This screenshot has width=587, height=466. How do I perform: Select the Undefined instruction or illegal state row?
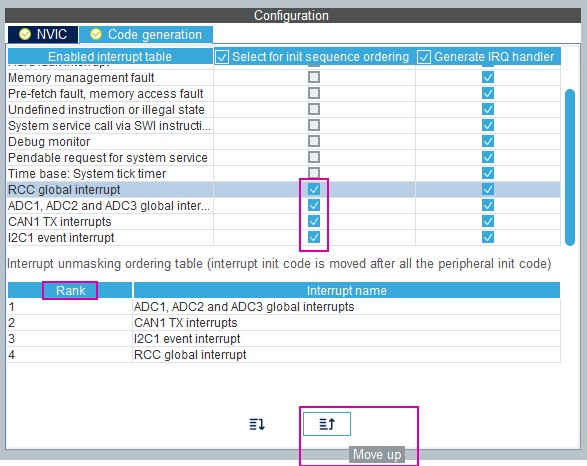coord(284,109)
